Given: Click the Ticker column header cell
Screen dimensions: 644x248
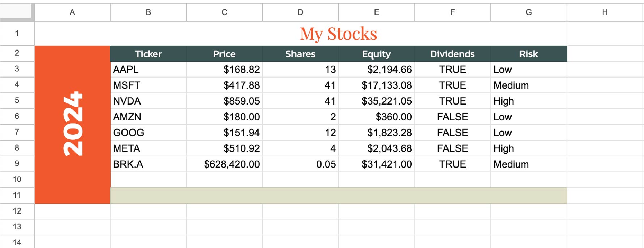Looking at the screenshot, I should tap(148, 54).
